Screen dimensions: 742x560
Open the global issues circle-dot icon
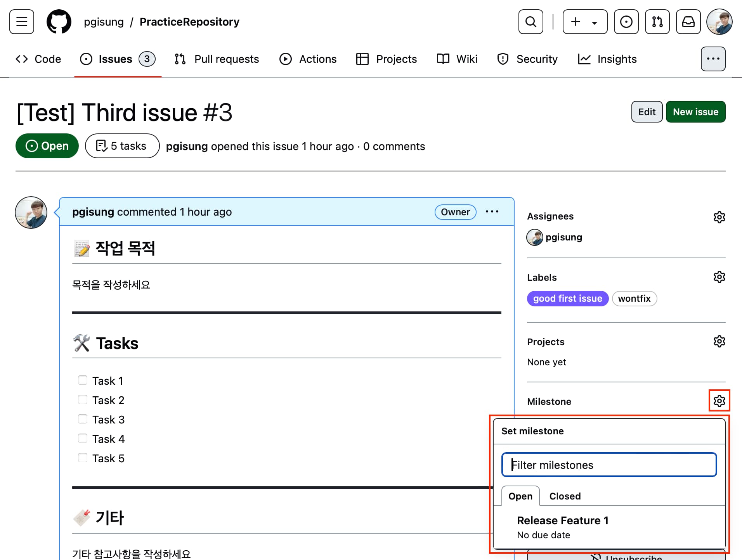(626, 22)
